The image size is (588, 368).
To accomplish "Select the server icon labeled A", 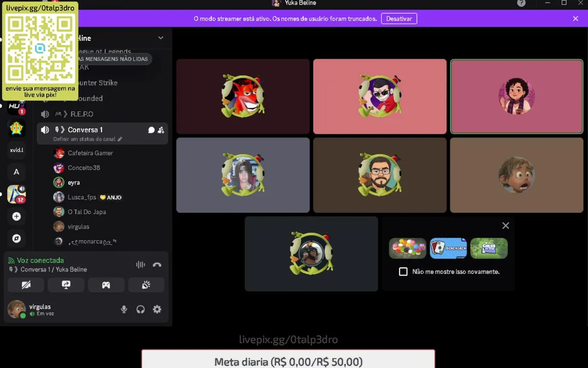I will pyautogui.click(x=16, y=172).
